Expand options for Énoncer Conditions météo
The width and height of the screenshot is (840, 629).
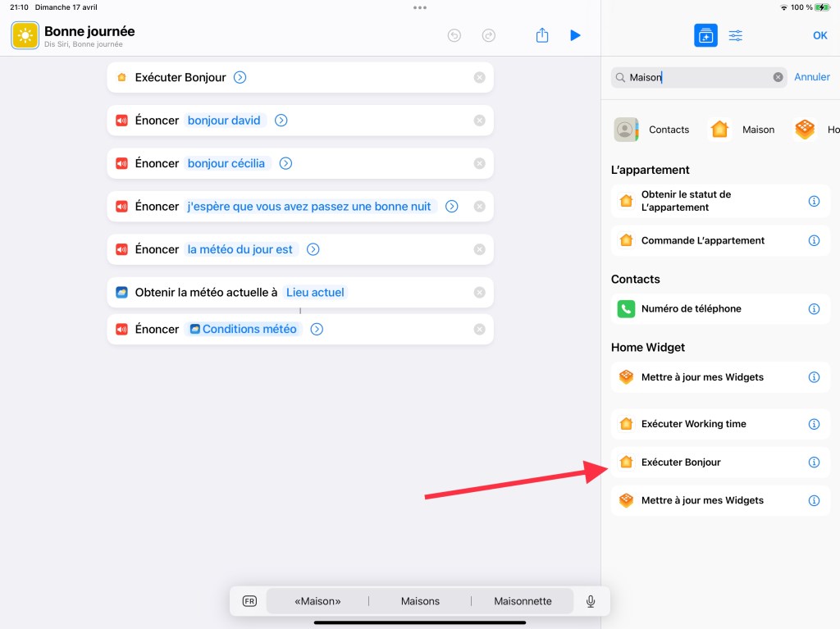317,329
